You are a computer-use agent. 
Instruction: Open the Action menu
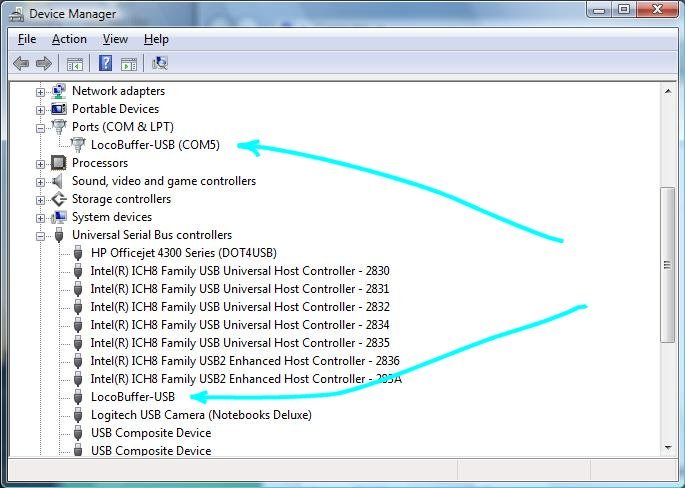click(69, 39)
